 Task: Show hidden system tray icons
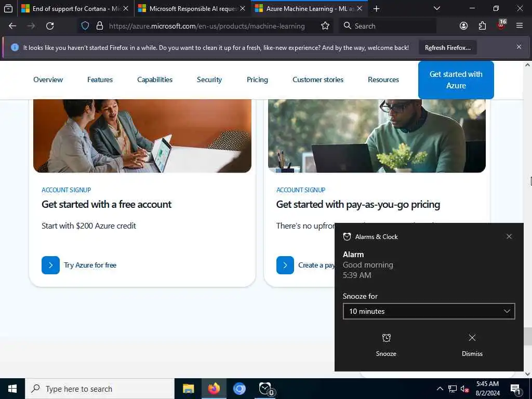440,389
